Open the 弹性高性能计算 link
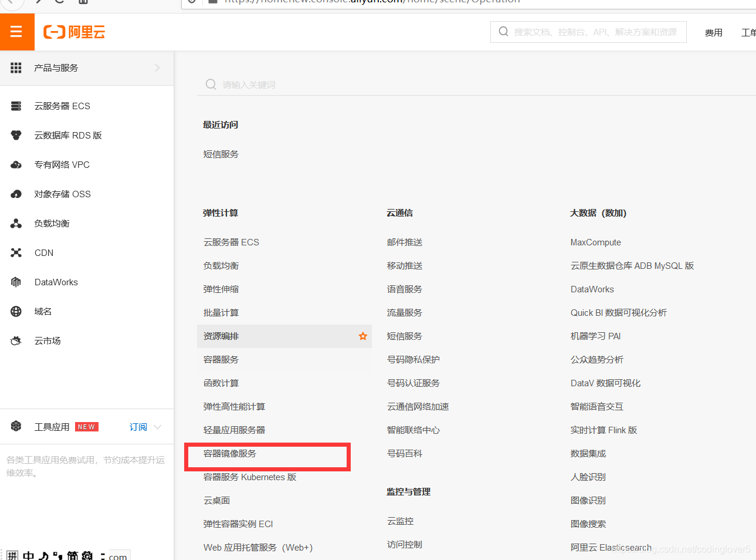Screen dimensions: 756x560 pos(234,407)
